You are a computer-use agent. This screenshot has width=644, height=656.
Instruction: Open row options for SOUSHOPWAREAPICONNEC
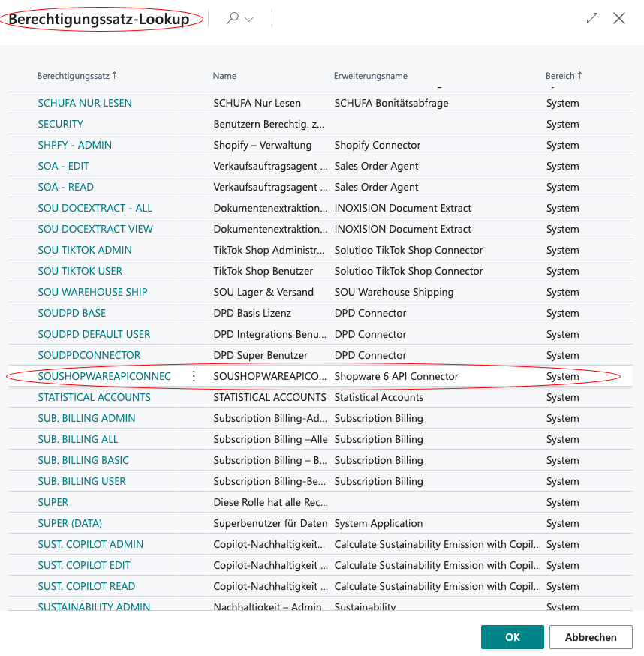[x=194, y=376]
